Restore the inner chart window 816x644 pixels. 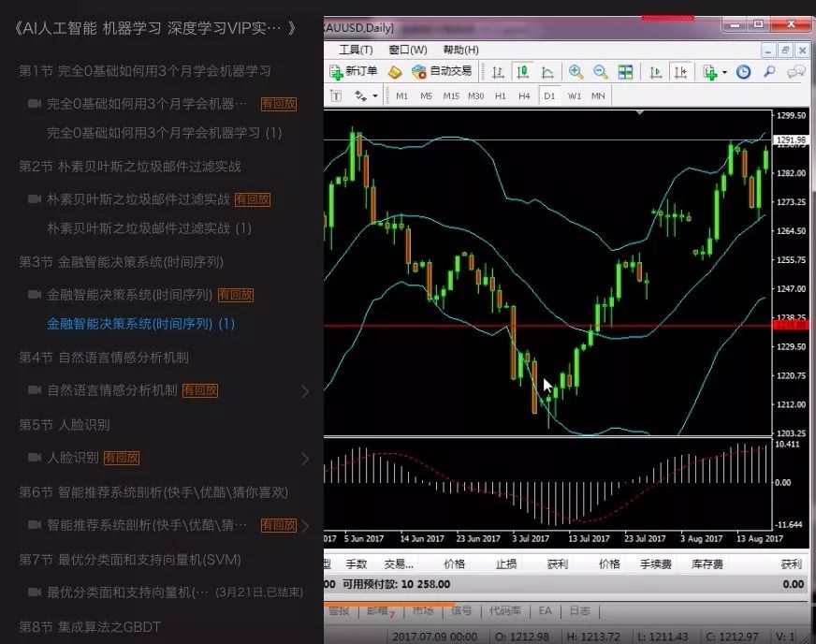[x=785, y=51]
